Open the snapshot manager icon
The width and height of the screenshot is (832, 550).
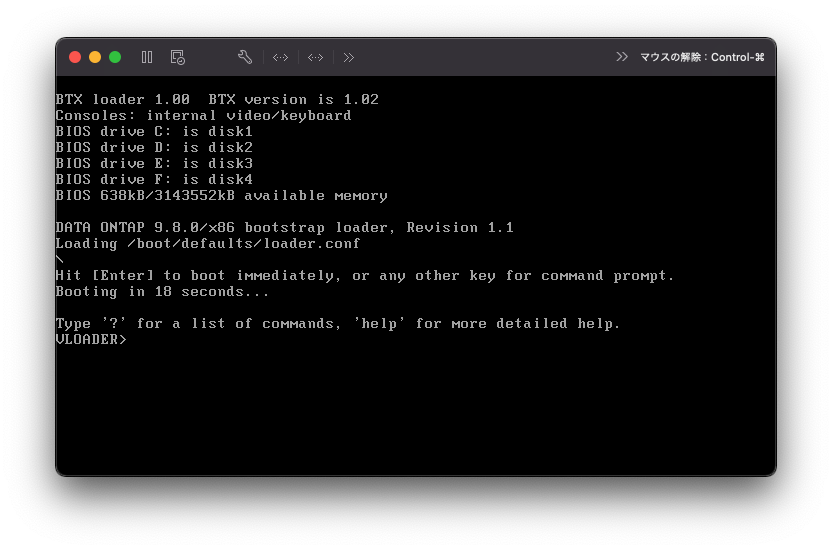177,57
